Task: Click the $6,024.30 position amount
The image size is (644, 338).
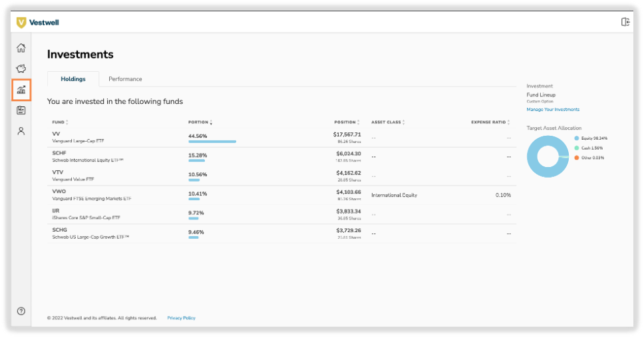Action: tap(349, 154)
